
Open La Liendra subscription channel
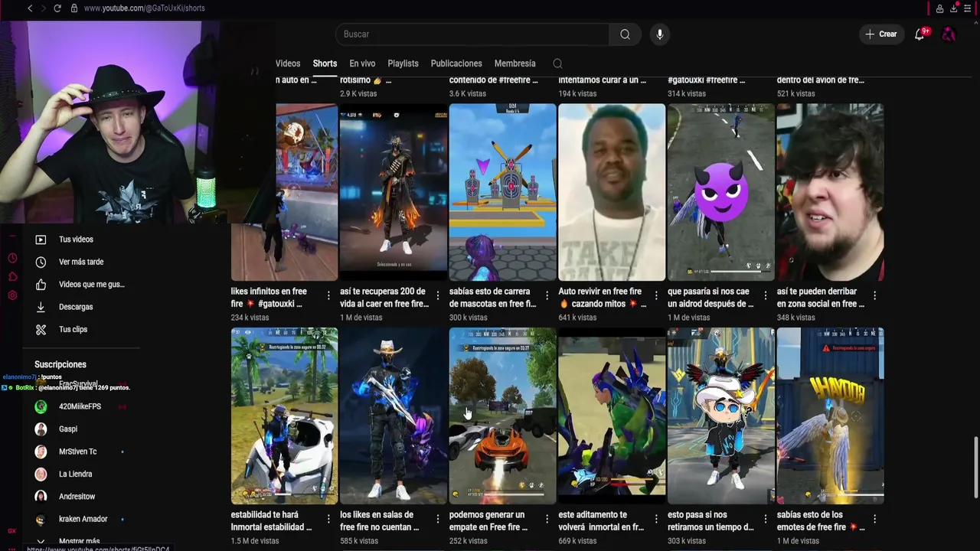75,474
